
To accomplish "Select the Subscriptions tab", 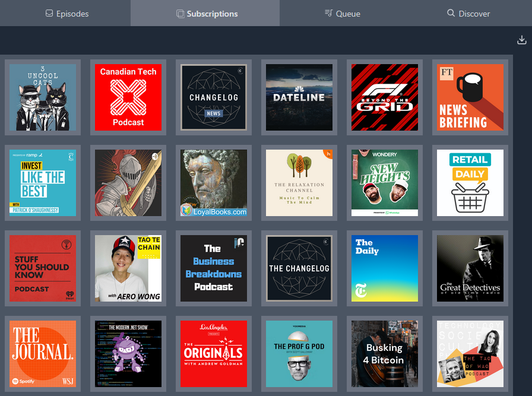I will click(x=206, y=13).
